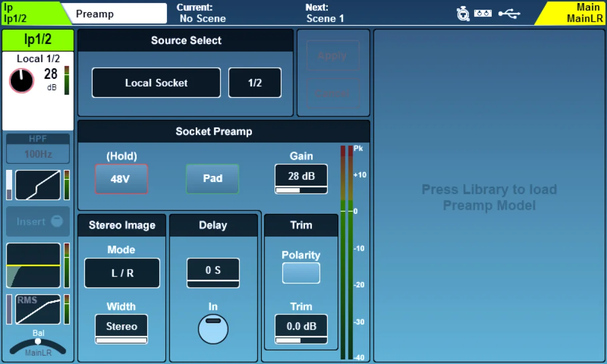Toggle the Insert button in channel strip
Image resolution: width=607 pixels, height=364 pixels.
[38, 221]
